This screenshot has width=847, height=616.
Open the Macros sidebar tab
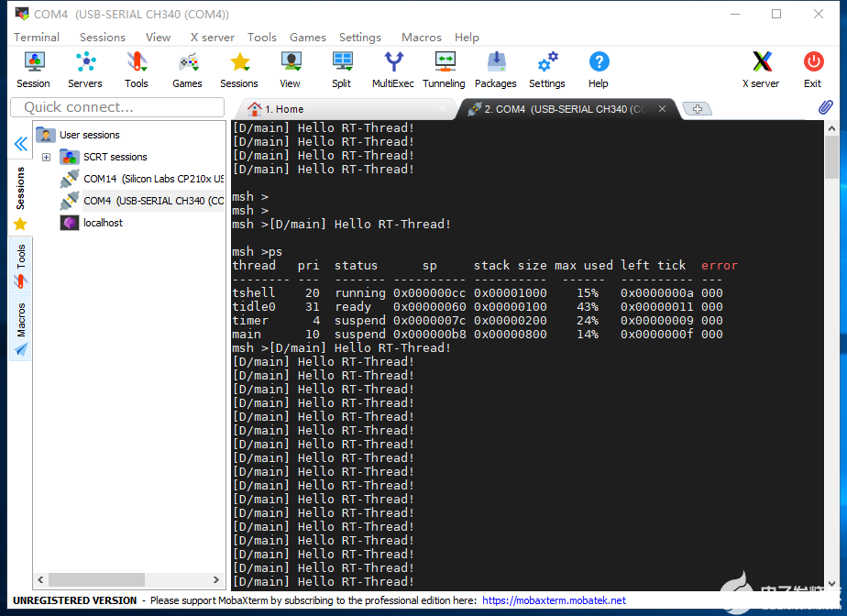[20, 329]
